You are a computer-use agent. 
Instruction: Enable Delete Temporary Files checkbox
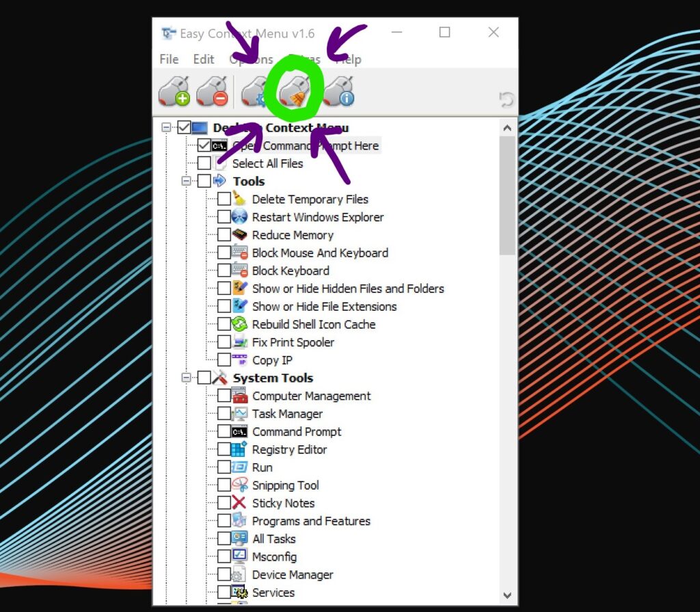pyautogui.click(x=224, y=199)
